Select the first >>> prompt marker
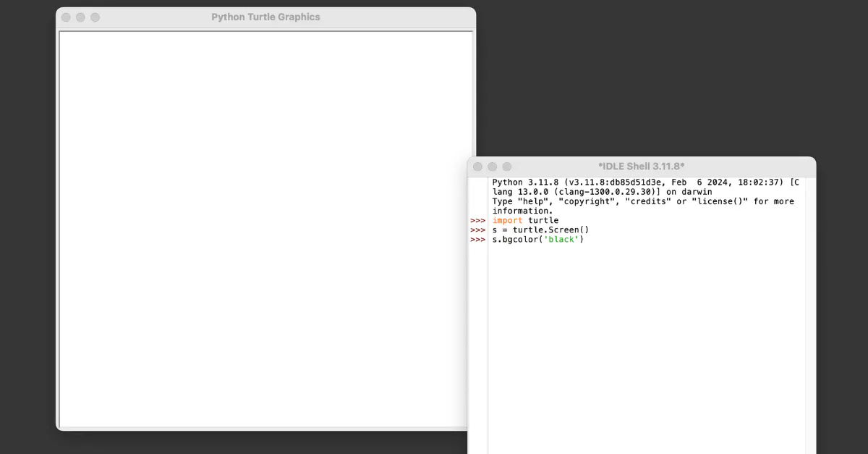868x454 pixels. pyautogui.click(x=477, y=221)
